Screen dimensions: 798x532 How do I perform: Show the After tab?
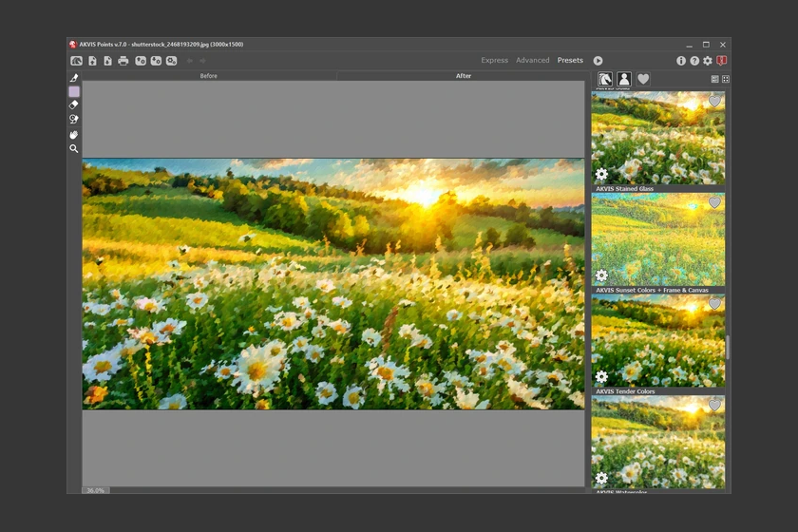(x=464, y=76)
